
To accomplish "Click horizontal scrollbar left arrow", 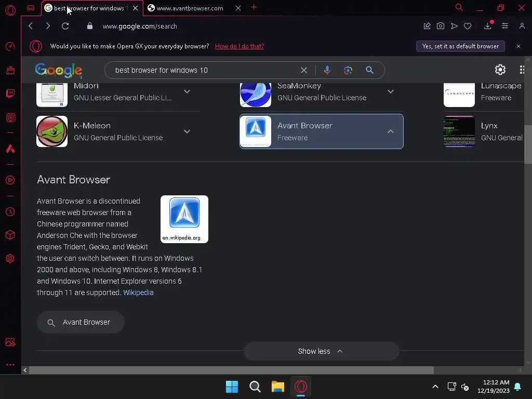I will [25, 370].
